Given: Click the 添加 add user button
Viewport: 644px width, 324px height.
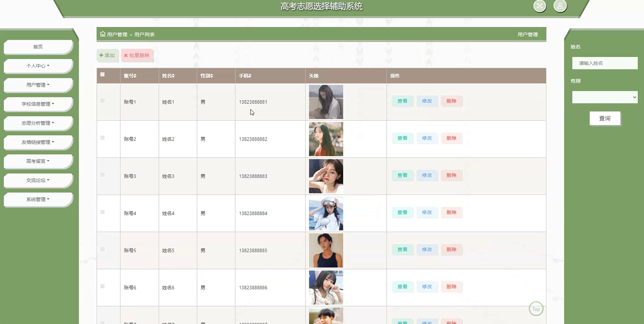Looking at the screenshot, I should coord(107,55).
